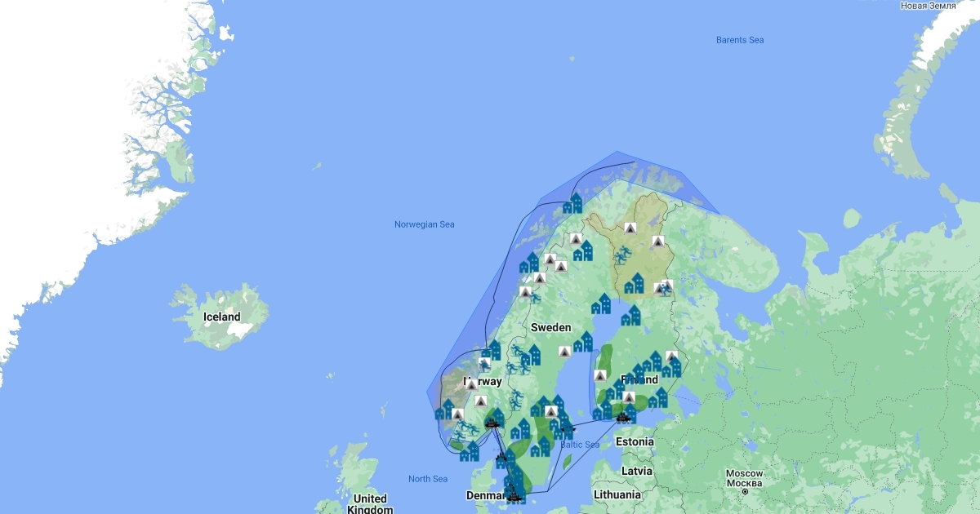Click the Norwegian Sea label
Image resolution: width=980 pixels, height=514 pixels.
click(x=425, y=224)
